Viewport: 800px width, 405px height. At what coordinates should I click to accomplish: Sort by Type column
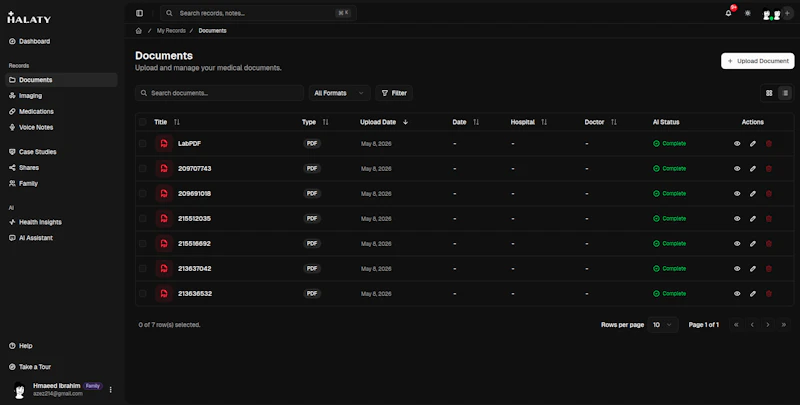click(x=315, y=122)
